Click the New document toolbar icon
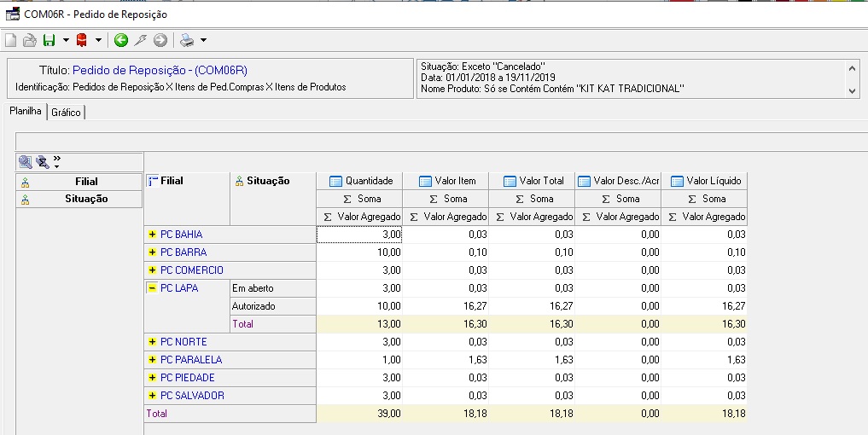 click(10, 40)
